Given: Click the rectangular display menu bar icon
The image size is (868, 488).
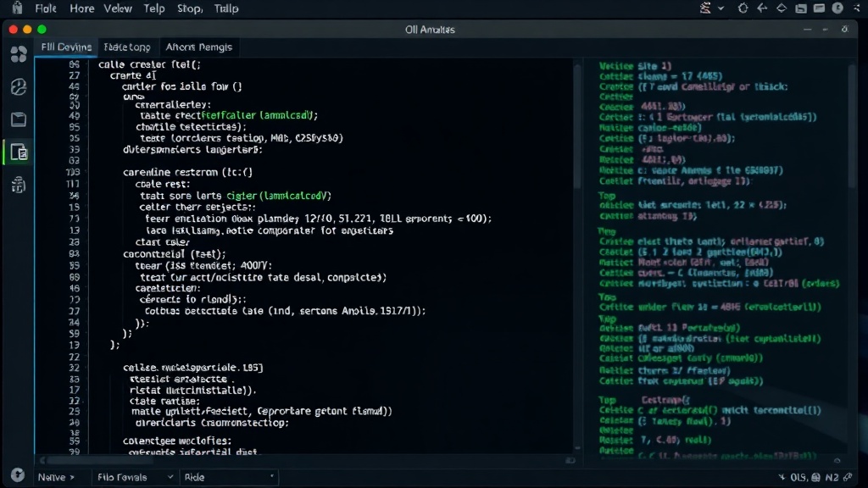Looking at the screenshot, I should click(x=820, y=8).
